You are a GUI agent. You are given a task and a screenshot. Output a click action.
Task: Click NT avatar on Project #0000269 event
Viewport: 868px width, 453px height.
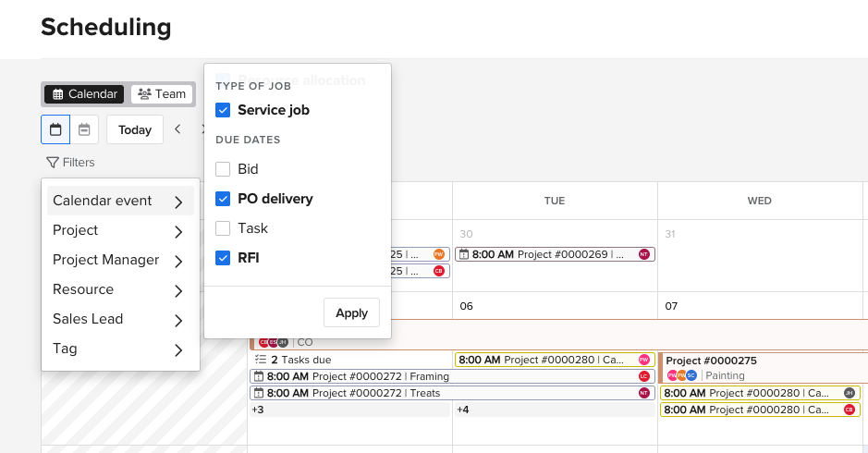644,254
